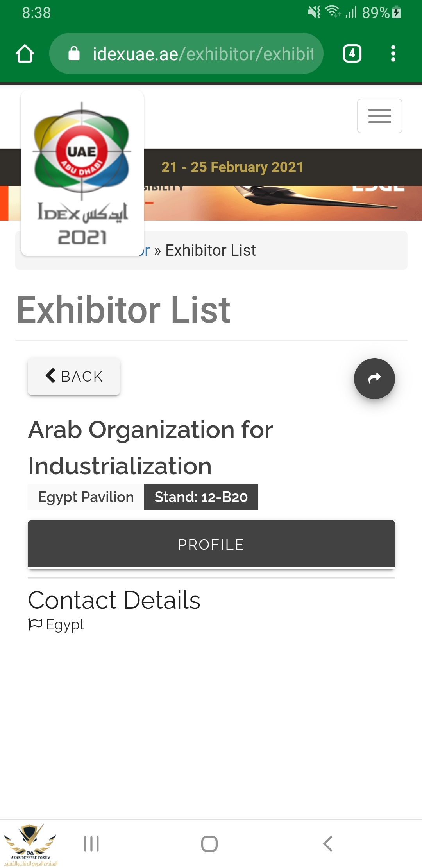Screen dimensions: 422x868
Task: Tap the padlock secure site icon
Action: [x=74, y=54]
